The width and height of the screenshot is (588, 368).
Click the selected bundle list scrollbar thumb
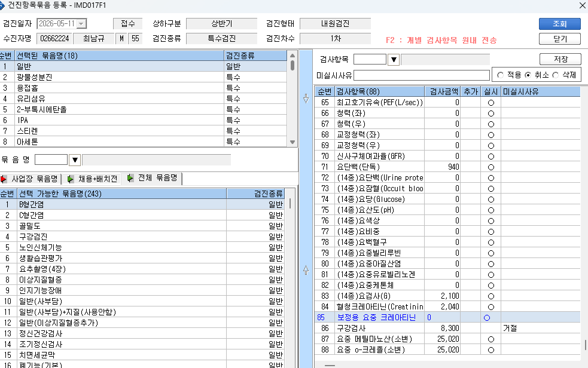pyautogui.click(x=293, y=65)
